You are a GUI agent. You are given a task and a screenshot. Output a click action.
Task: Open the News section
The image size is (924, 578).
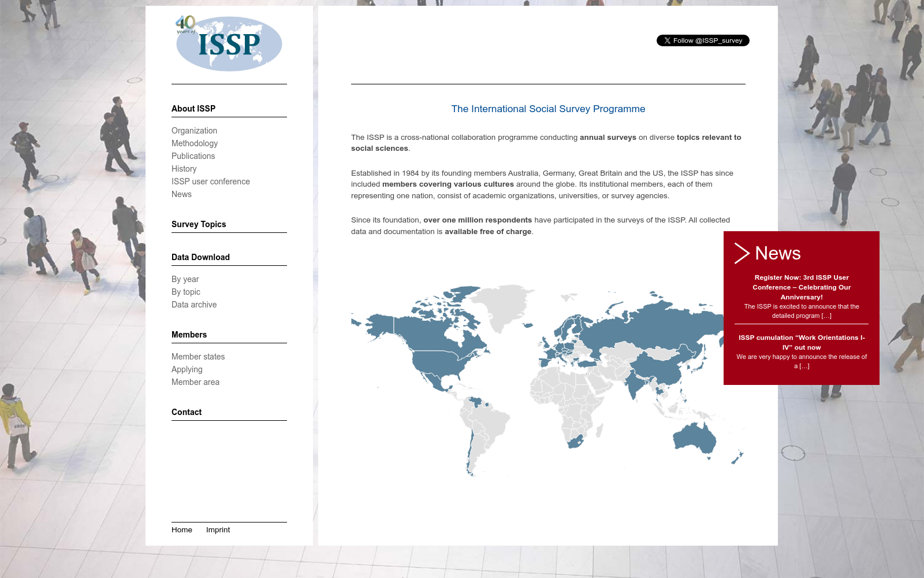(x=181, y=194)
